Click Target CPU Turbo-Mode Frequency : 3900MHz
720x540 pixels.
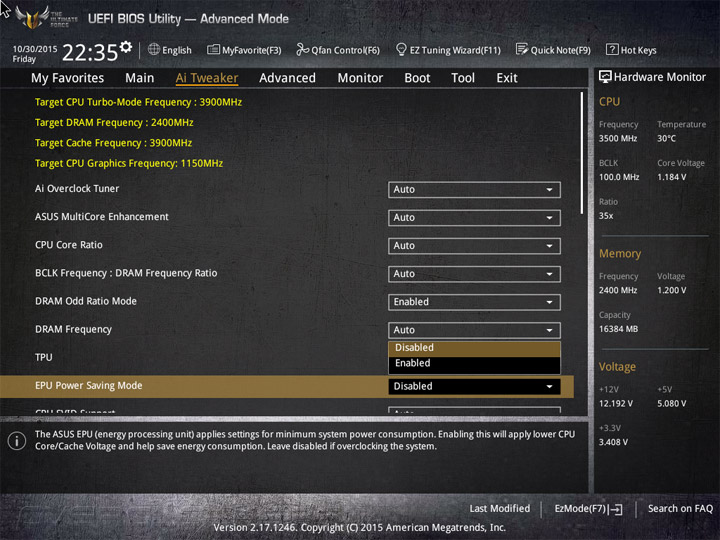coord(138,102)
